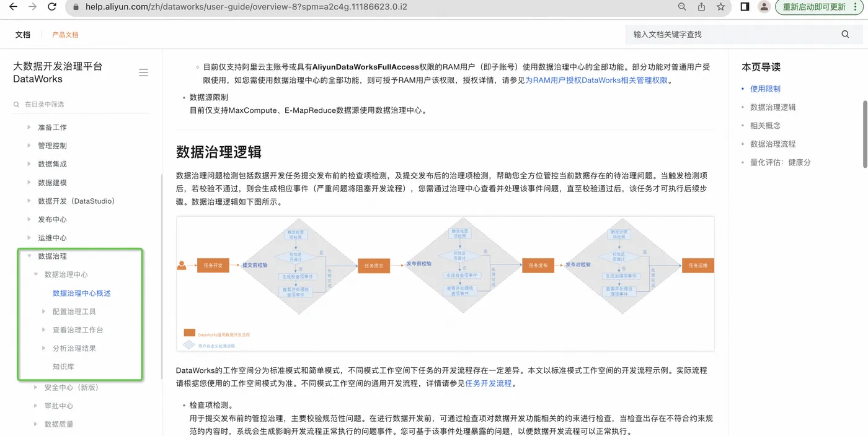Expand the 发布中心 tree node arrow
The image size is (868, 436).
(29, 219)
